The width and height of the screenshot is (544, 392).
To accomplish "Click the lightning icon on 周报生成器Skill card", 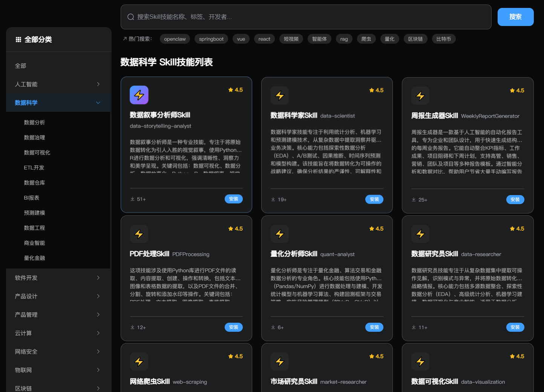I will point(420,96).
